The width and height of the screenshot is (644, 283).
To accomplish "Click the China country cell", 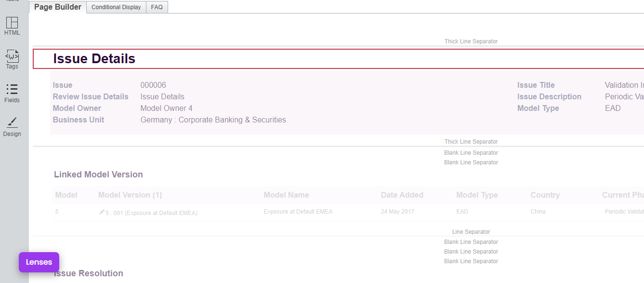I will [x=538, y=212].
